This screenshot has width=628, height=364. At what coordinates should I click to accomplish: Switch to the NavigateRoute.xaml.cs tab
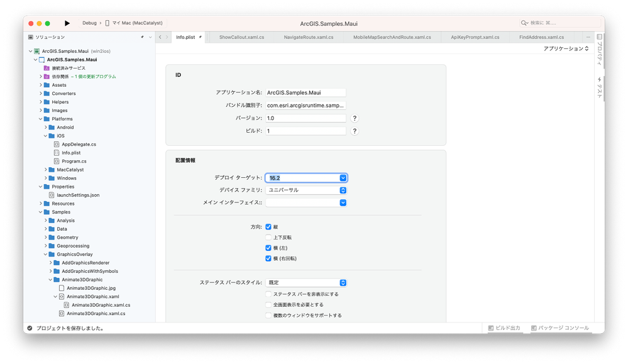[309, 37]
